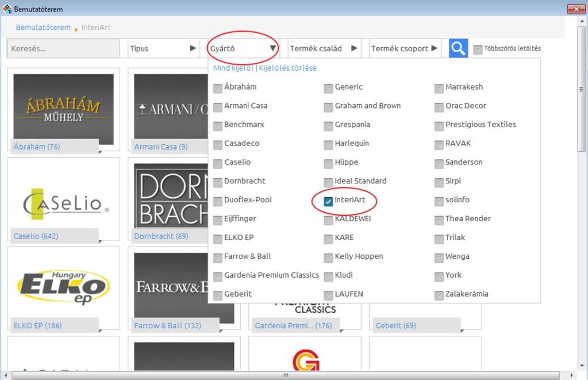The width and height of the screenshot is (588, 380).
Task: Check the Orac Decor checkbox
Action: coord(439,108)
